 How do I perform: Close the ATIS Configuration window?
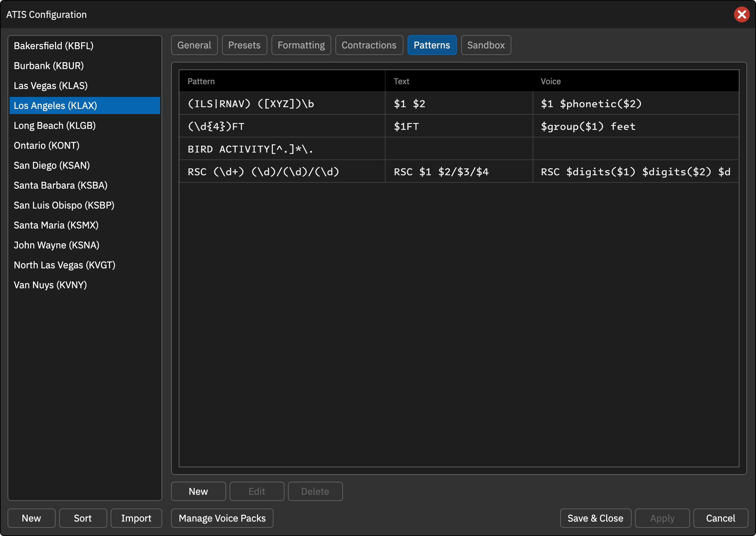tap(742, 14)
